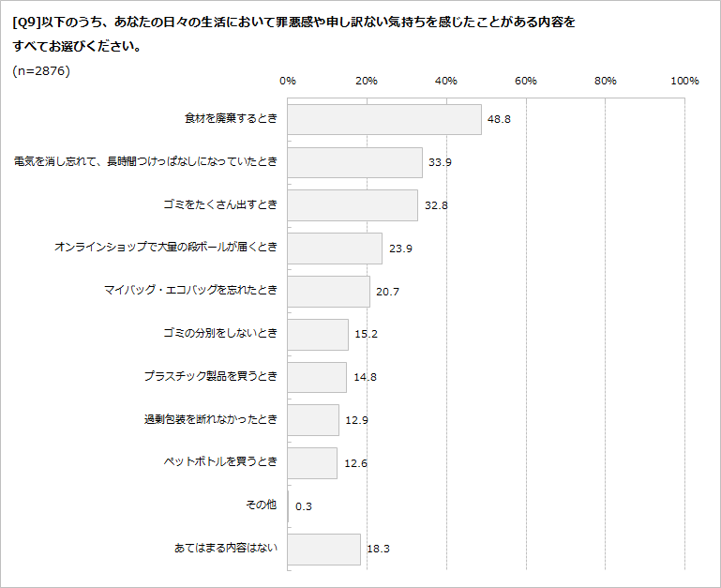Screen dimensions: 721x588
Task: Click the 18.3 value label
Action: [377, 550]
